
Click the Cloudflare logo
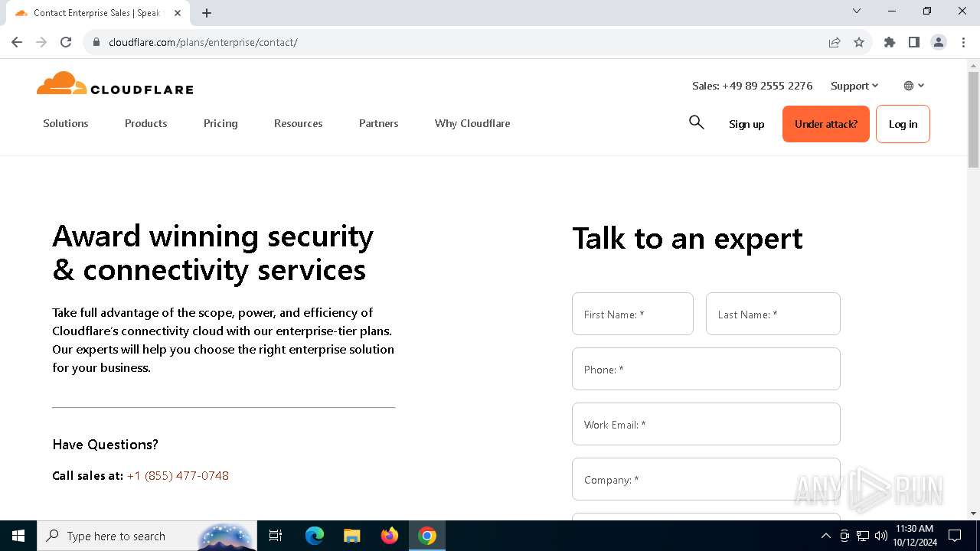[x=115, y=83]
